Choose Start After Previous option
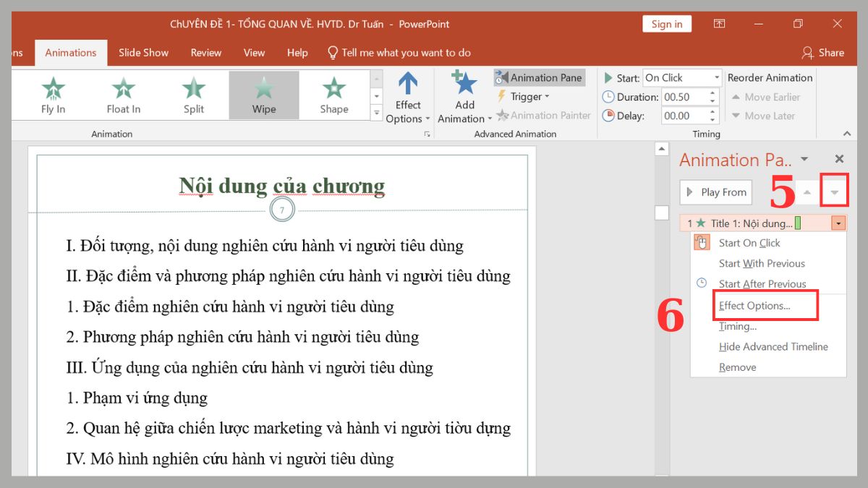Screen dimensions: 868x488 coord(762,283)
